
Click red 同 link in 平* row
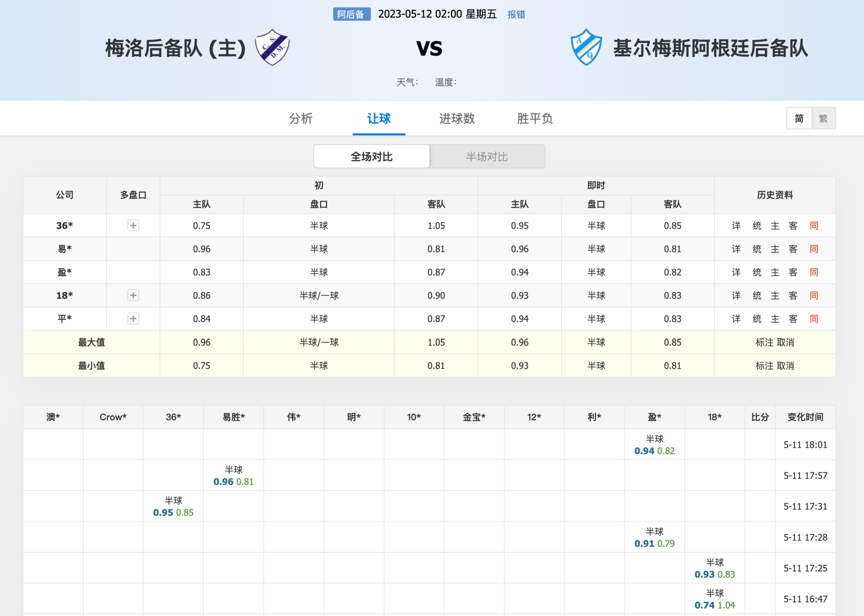tap(814, 319)
